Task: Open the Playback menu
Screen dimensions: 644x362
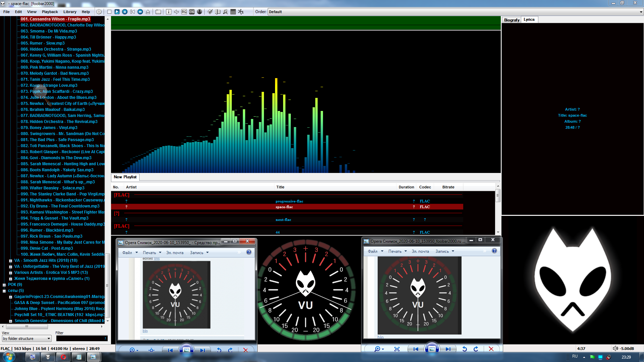Action: (50, 12)
